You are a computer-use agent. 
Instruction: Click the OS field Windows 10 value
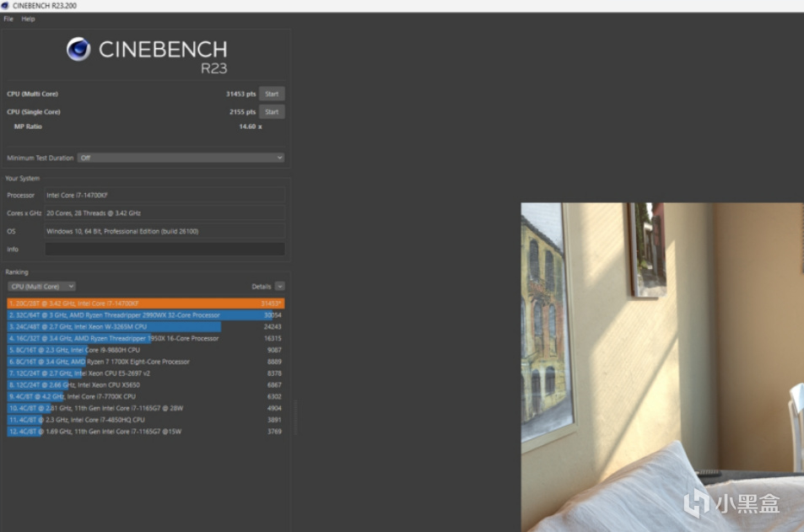[165, 231]
